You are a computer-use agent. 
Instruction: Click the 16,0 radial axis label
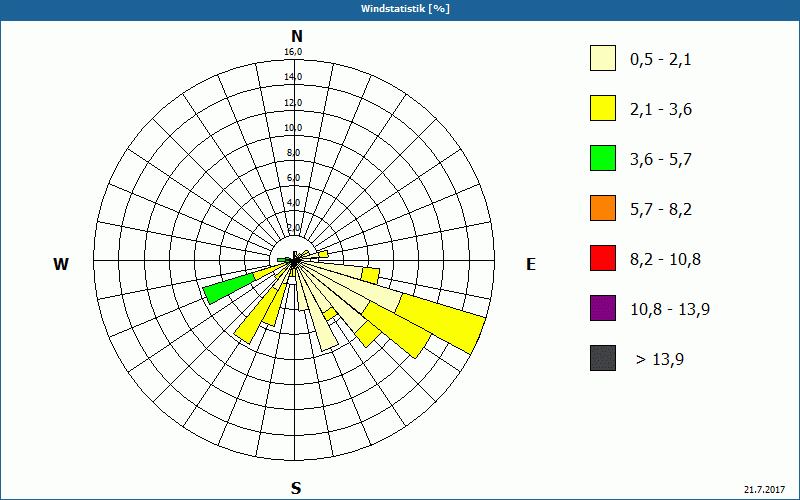[x=293, y=52]
